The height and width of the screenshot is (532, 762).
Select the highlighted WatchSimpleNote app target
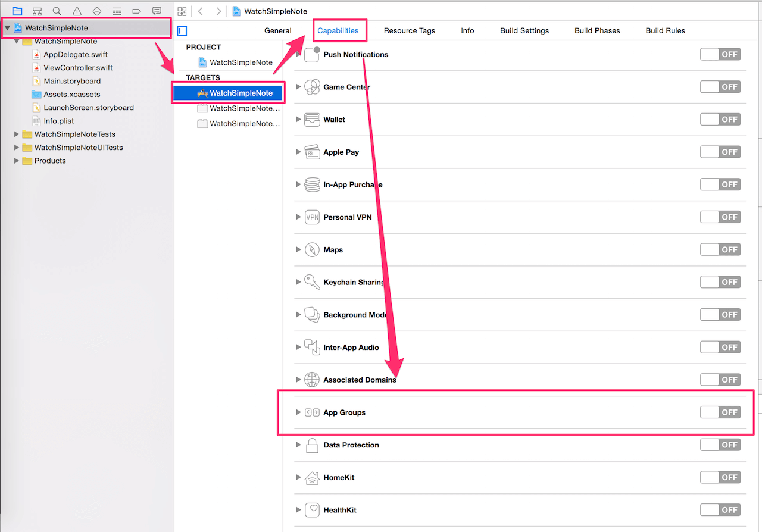(227, 93)
